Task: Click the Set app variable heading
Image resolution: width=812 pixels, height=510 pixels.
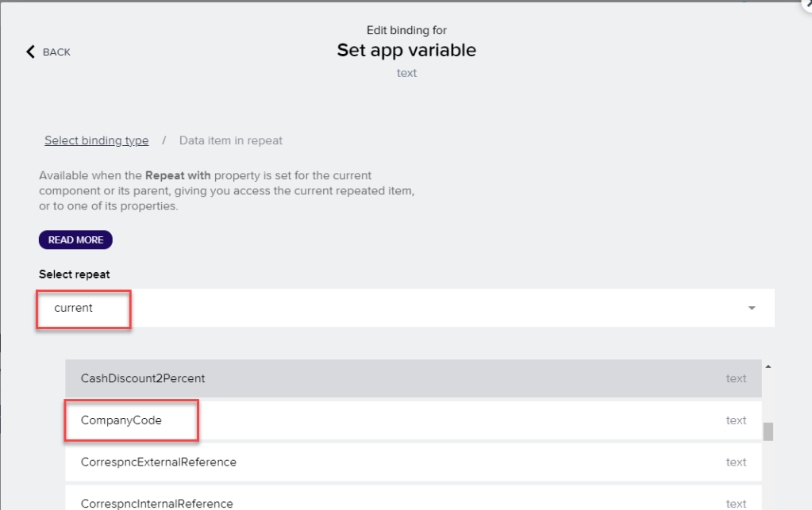Action: click(406, 50)
